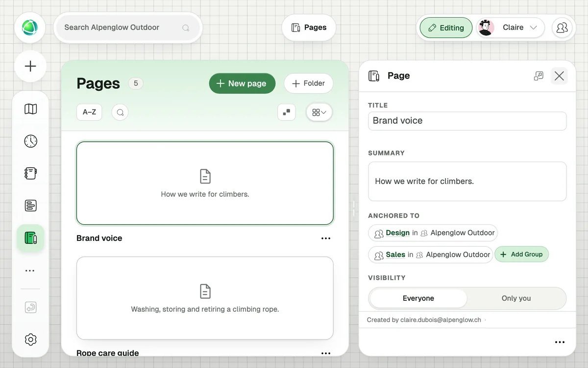Click the search magnifier under Pages heading
The width and height of the screenshot is (588, 368).
(x=120, y=112)
